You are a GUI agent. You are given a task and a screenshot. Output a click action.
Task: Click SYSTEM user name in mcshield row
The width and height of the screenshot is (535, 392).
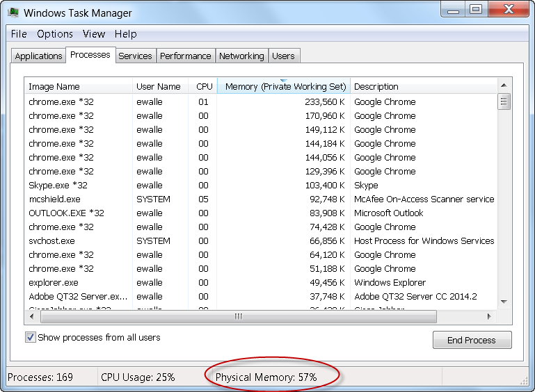[x=153, y=199]
